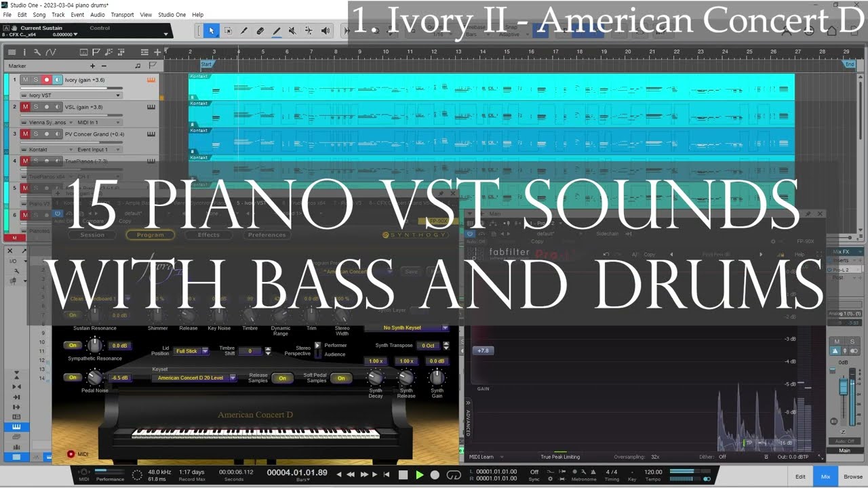
Task: Toggle Release Samples On button
Action: pos(282,378)
